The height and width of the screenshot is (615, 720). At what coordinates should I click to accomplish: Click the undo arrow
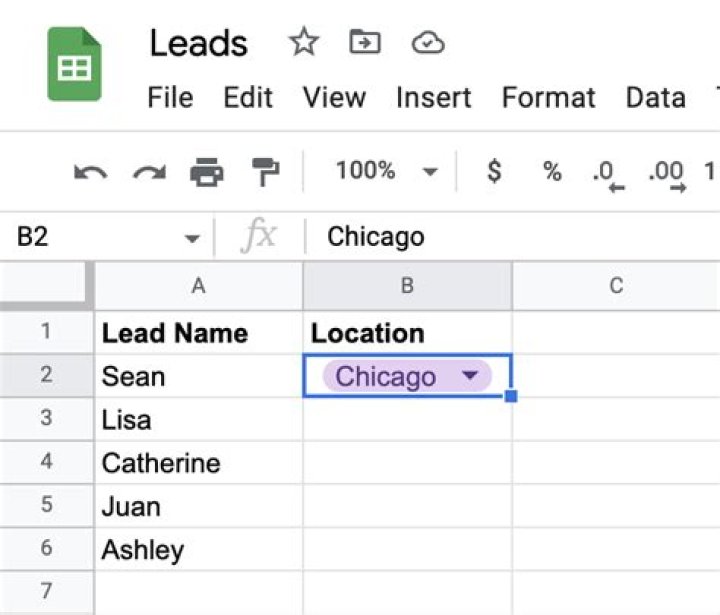click(90, 173)
